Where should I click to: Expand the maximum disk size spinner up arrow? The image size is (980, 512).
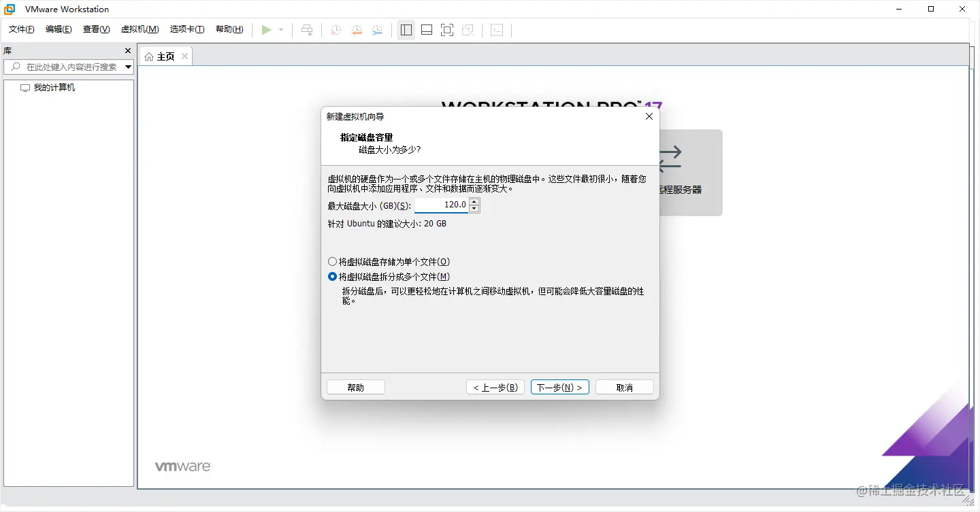pos(474,201)
